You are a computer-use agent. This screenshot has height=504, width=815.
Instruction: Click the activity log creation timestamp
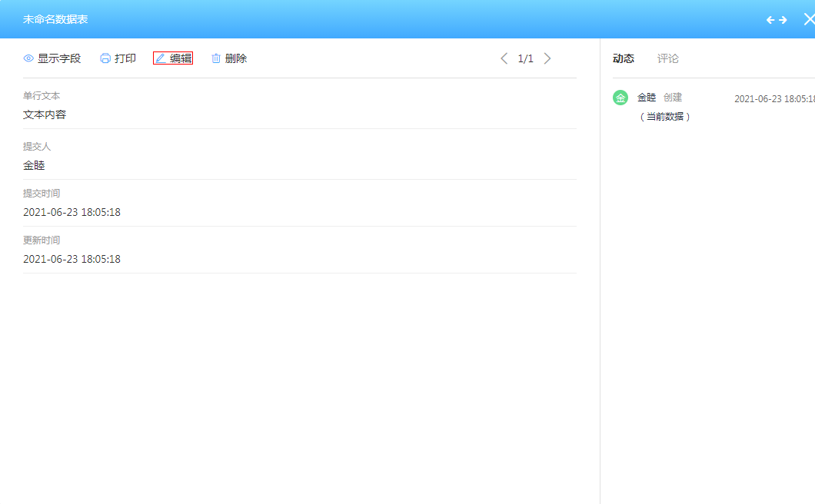pos(773,99)
